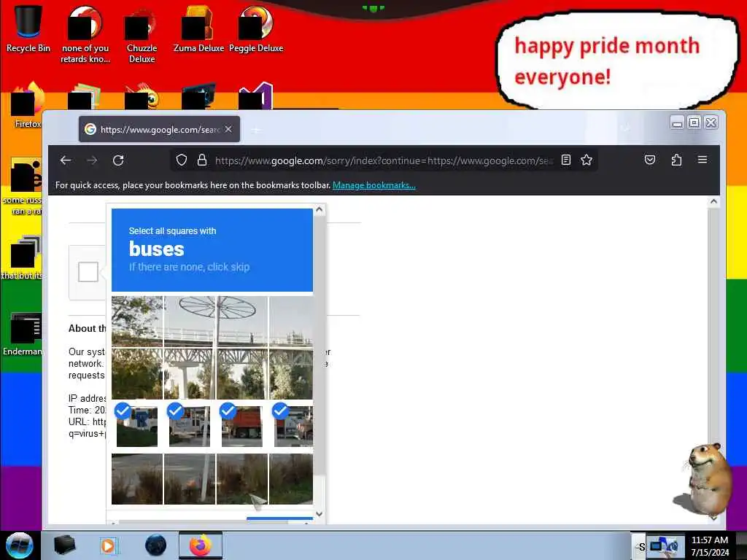Select the bottom-left grass captcha tile
Viewport: 747px width, 560px height.
pyautogui.click(x=137, y=478)
